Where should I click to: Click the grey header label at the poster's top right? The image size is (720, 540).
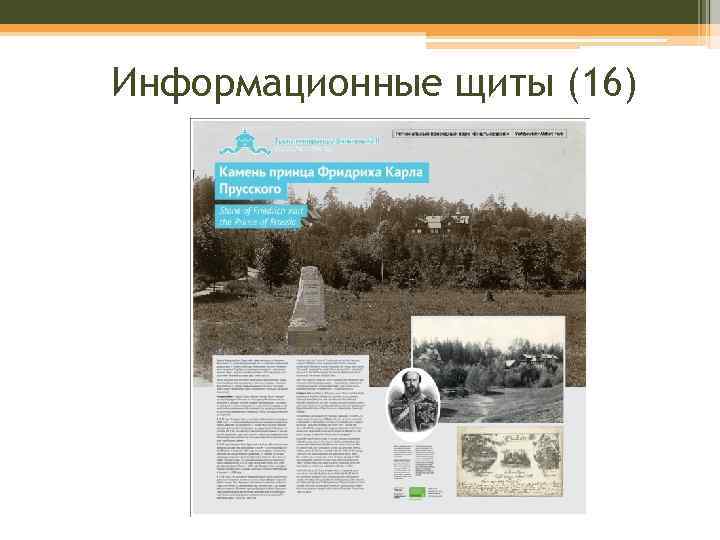pos(479,134)
